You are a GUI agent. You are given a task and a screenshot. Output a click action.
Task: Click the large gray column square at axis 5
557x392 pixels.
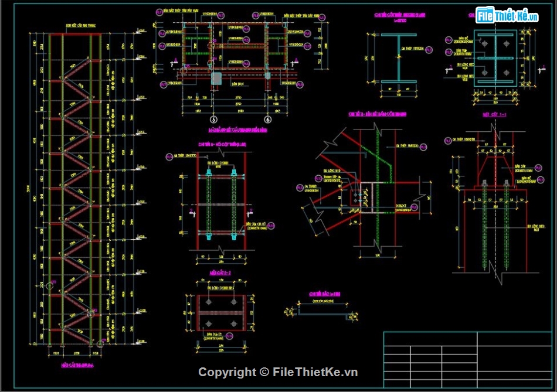pyautogui.click(x=216, y=78)
